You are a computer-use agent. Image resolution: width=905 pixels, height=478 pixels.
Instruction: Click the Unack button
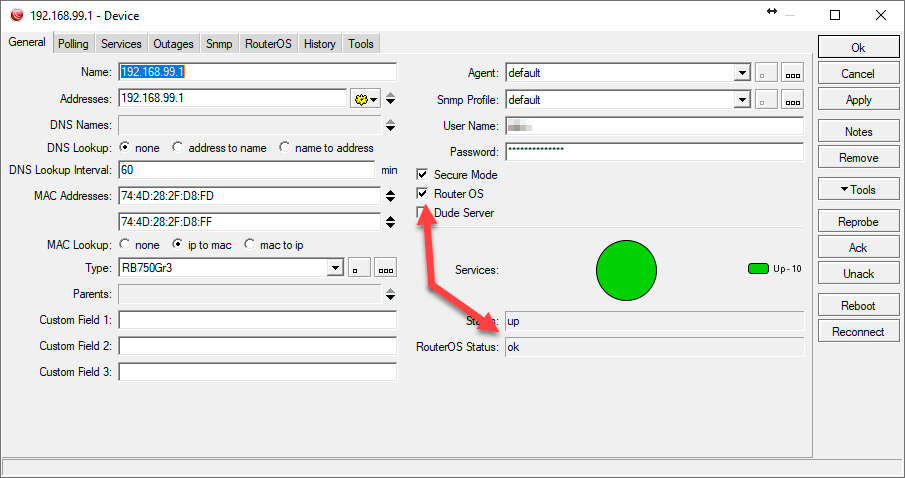coord(858,274)
